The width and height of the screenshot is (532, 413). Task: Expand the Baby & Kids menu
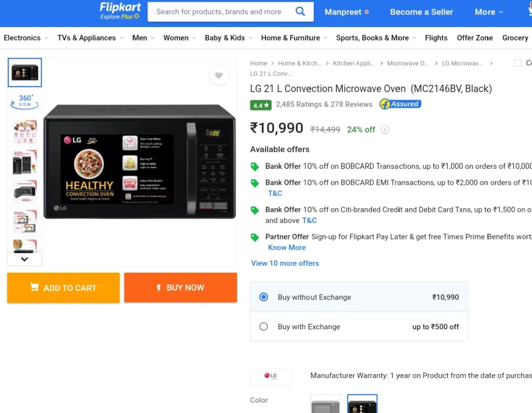coord(229,38)
